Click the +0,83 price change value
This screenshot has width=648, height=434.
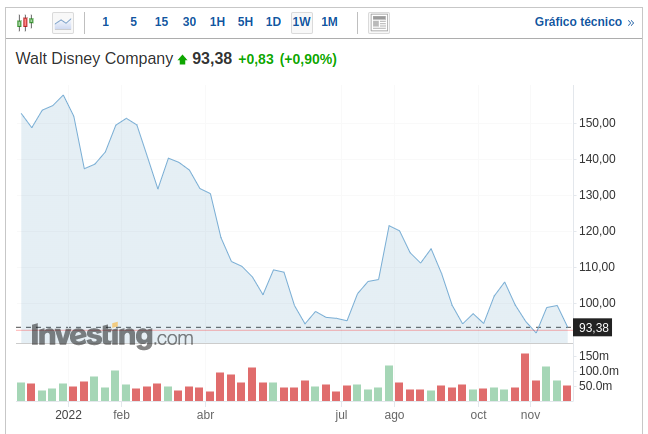pos(256,59)
